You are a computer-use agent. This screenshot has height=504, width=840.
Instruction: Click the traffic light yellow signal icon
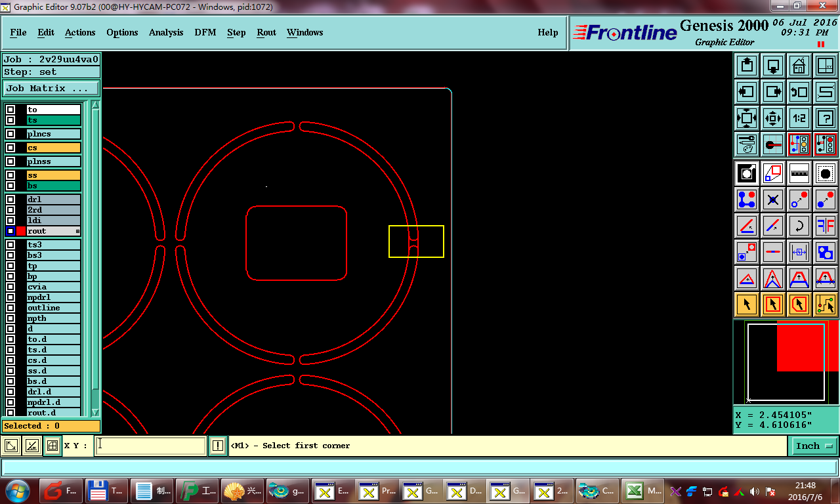click(799, 144)
